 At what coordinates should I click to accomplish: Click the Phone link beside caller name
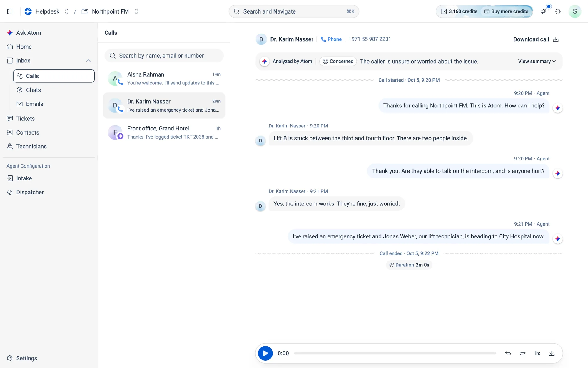(x=331, y=39)
